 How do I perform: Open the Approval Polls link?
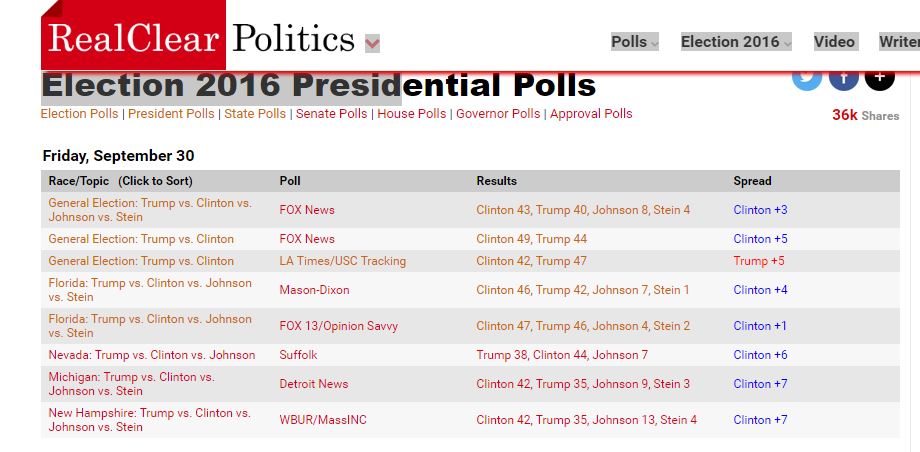coord(591,114)
